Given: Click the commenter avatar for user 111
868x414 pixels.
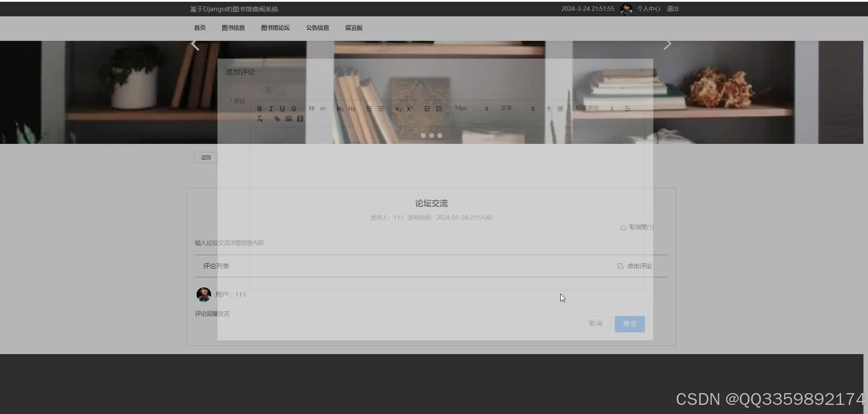Looking at the screenshot, I should (203, 294).
